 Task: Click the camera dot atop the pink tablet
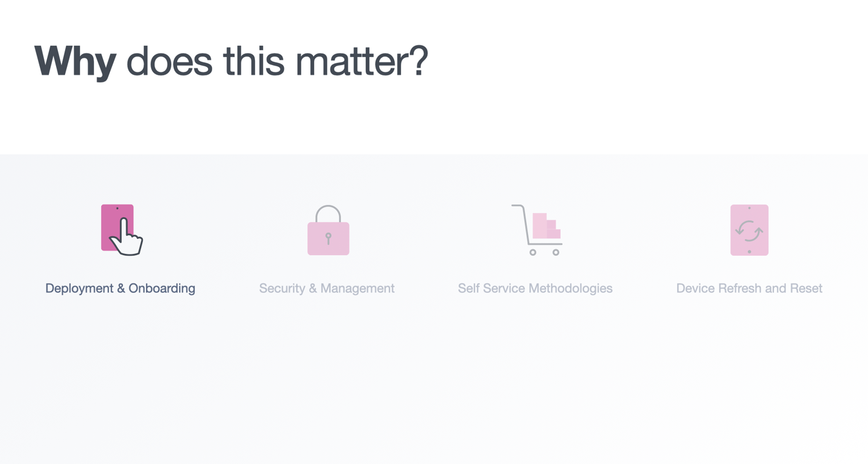point(117,208)
